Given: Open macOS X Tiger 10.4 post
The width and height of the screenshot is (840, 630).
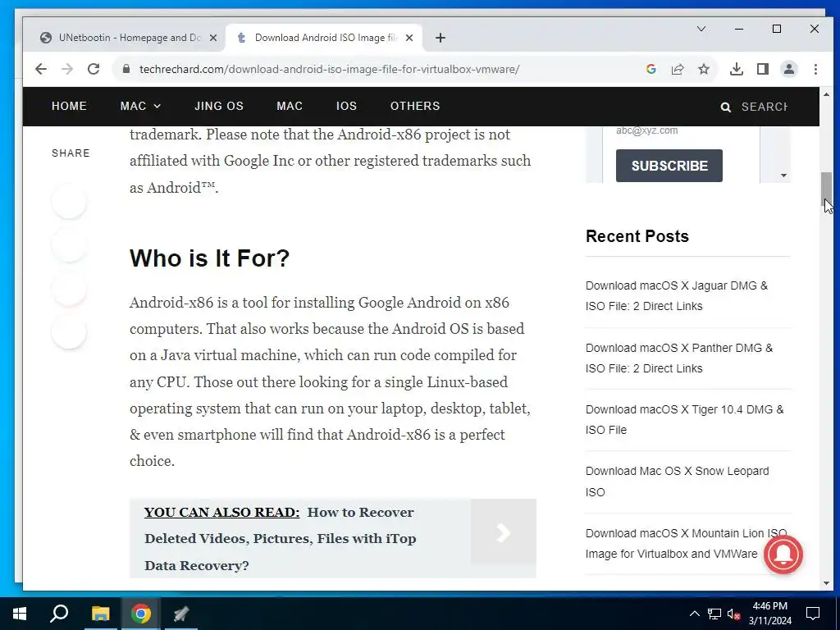Looking at the screenshot, I should [685, 419].
